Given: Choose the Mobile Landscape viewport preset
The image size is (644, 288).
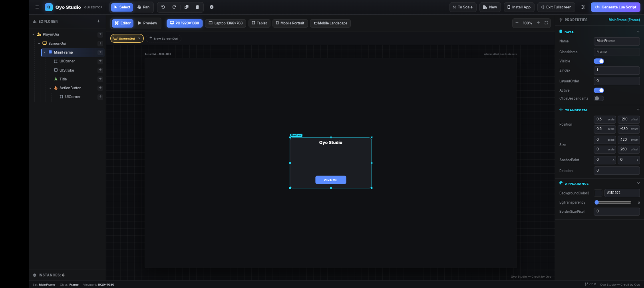Looking at the screenshot, I should (x=330, y=23).
